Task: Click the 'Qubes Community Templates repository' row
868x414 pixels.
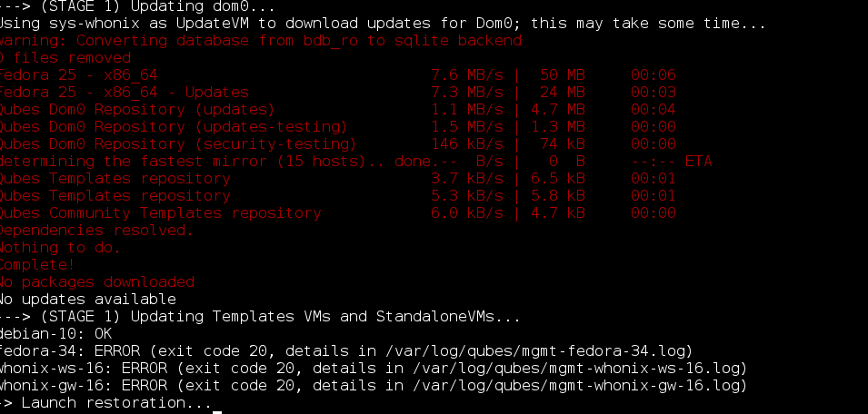Action: click(338, 212)
